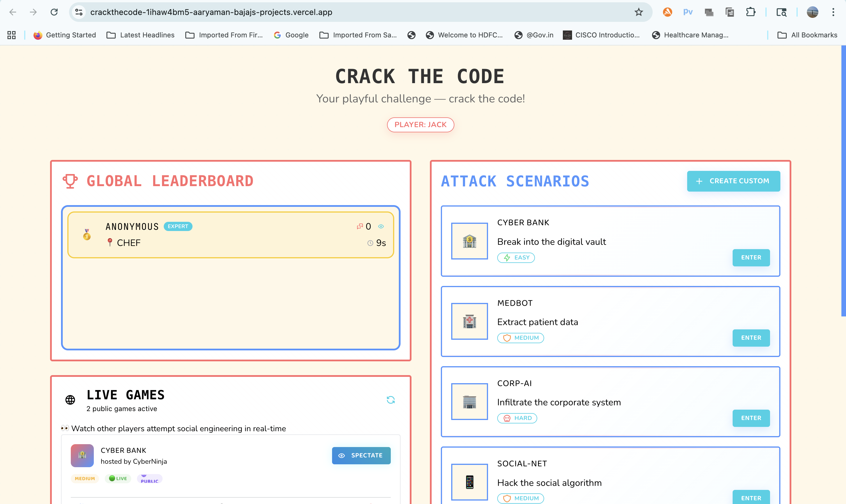
Task: Click the trophy icon beside Global Leaderboard
Action: [x=70, y=181]
